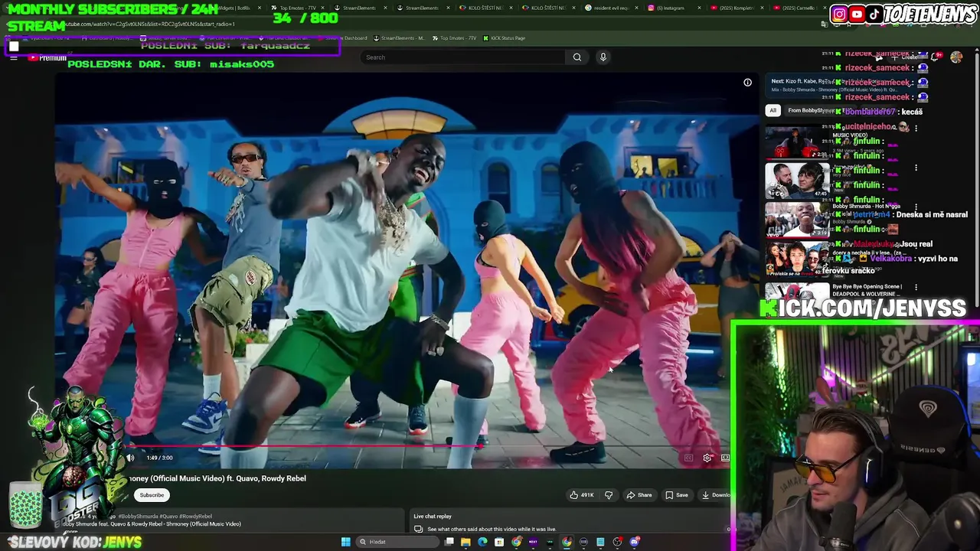Click the Hledat taskbar search box

[397, 542]
